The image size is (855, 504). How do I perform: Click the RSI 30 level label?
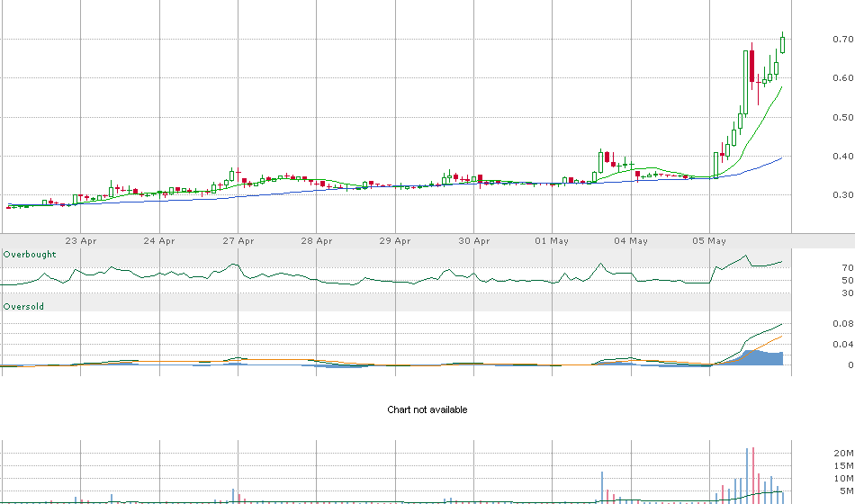848,293
